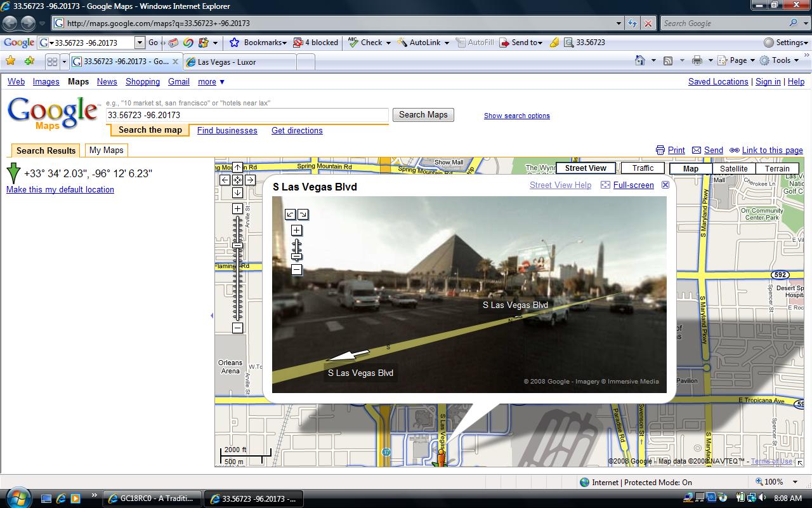The height and width of the screenshot is (508, 812).
Task: Open the Get directions tab
Action: 297,130
